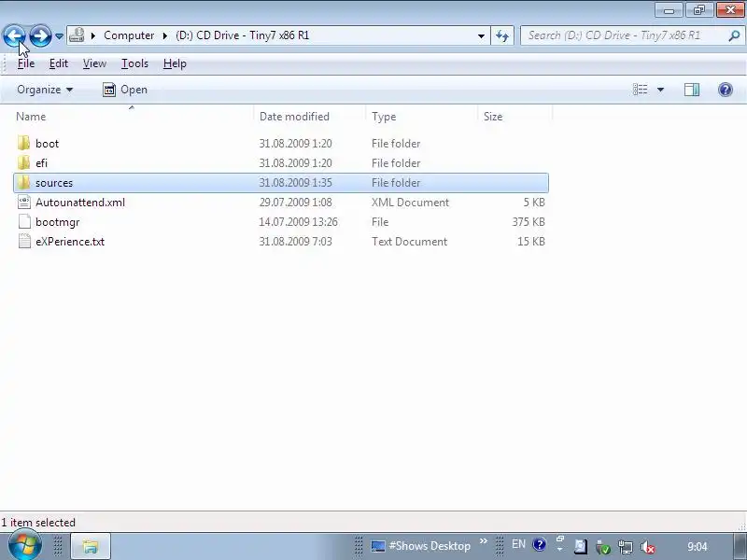Open language bar restore options icon
747x560 pixels.
pyautogui.click(x=559, y=539)
